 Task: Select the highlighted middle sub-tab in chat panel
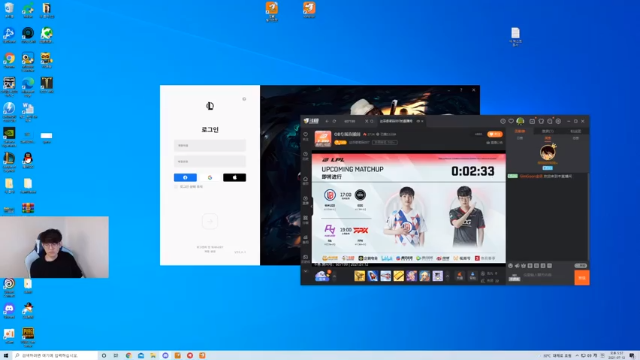click(548, 138)
